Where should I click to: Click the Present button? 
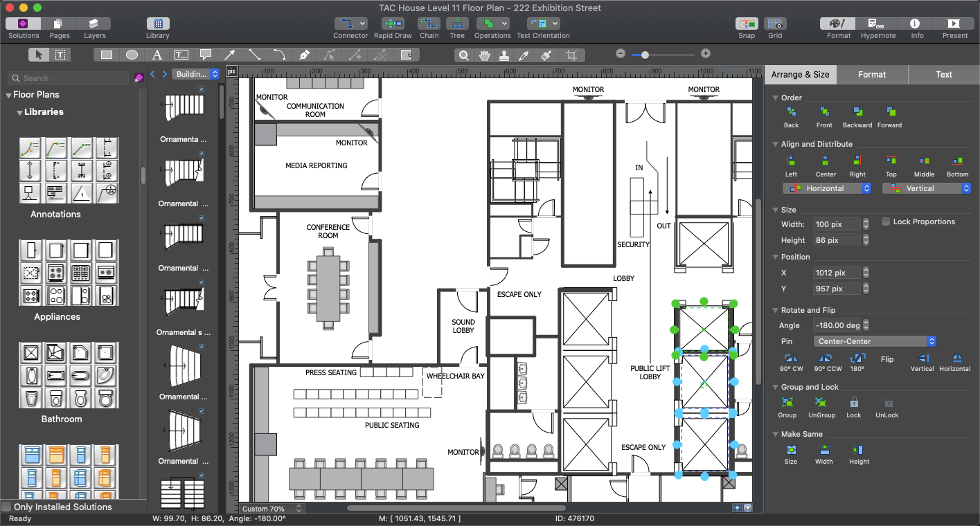tap(954, 24)
